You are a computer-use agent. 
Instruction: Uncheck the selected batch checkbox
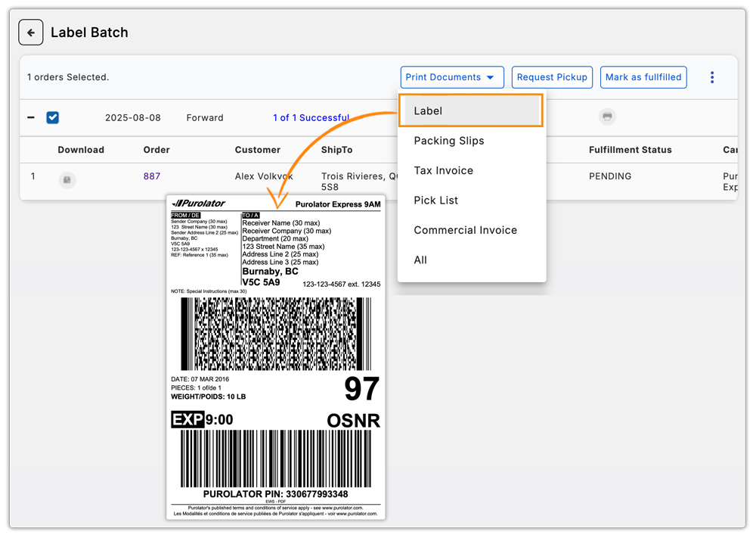[52, 117]
